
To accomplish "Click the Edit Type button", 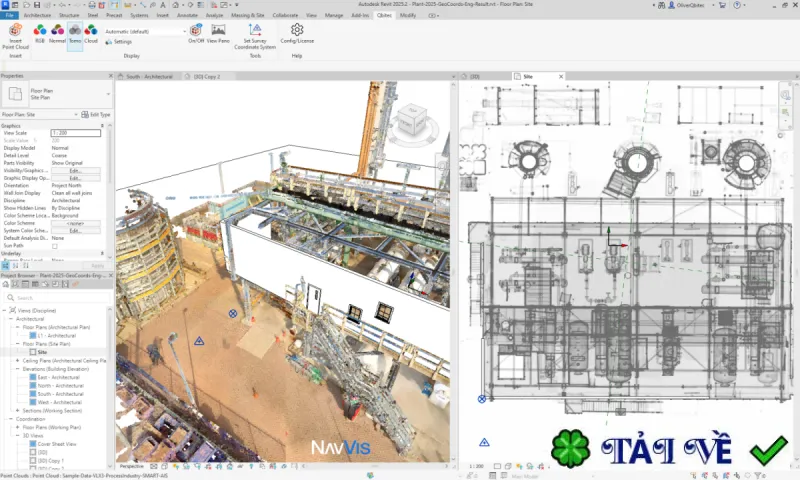I will point(96,115).
